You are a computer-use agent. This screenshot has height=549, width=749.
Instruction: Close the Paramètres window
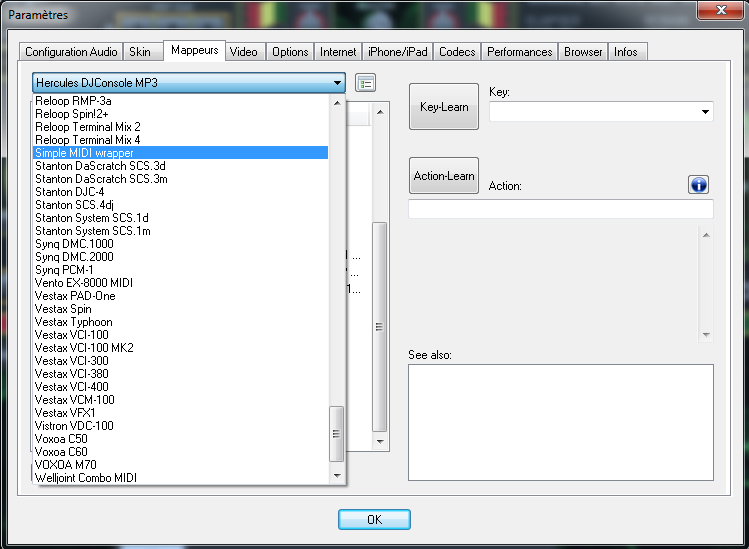click(721, 10)
